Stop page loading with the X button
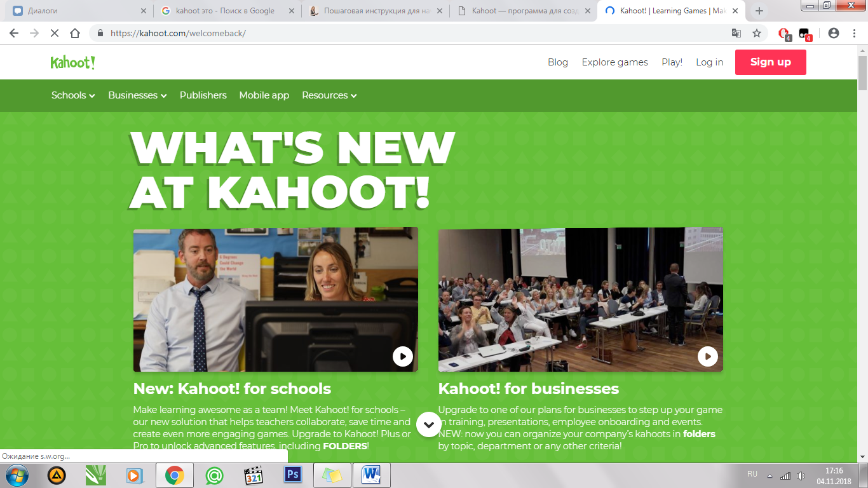This screenshot has width=868, height=488. click(x=55, y=33)
